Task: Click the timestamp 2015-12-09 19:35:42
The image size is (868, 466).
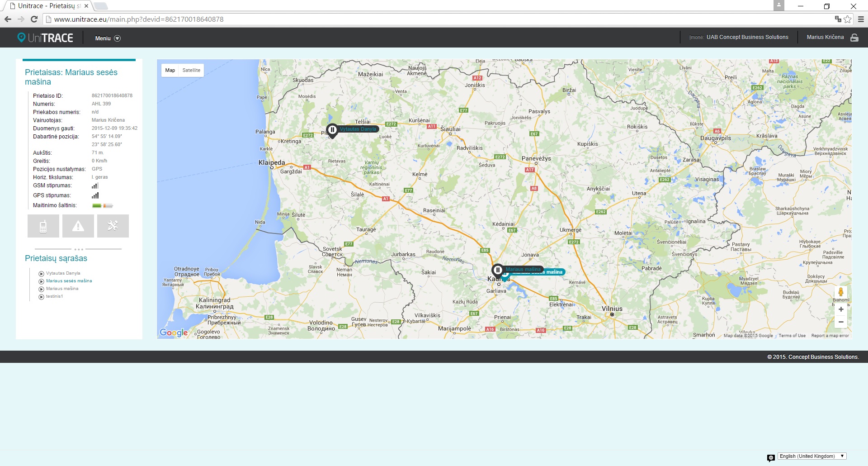Action: click(x=115, y=128)
